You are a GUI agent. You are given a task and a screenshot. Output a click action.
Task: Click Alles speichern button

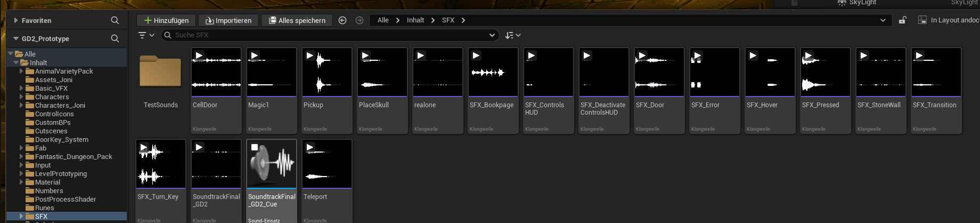tap(297, 20)
